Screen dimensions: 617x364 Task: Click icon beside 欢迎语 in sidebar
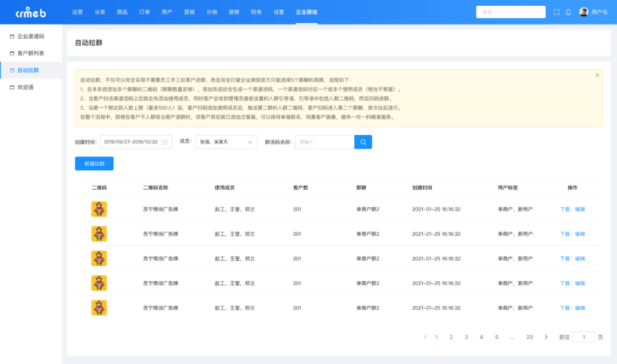click(12, 87)
